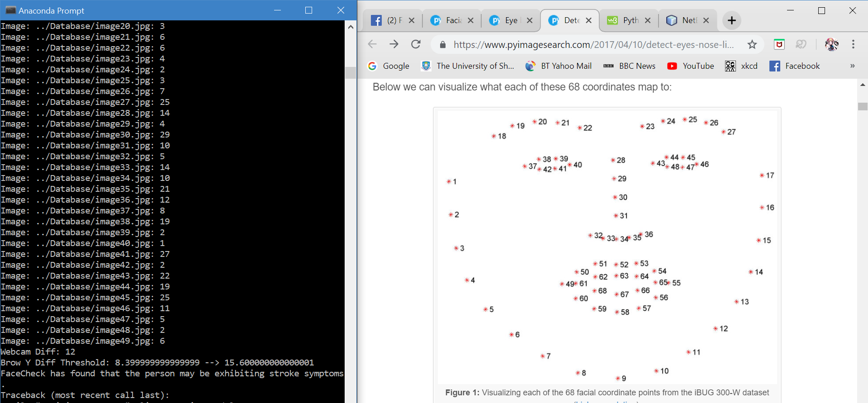
Task: Open the Google bookmark
Action: tap(389, 66)
